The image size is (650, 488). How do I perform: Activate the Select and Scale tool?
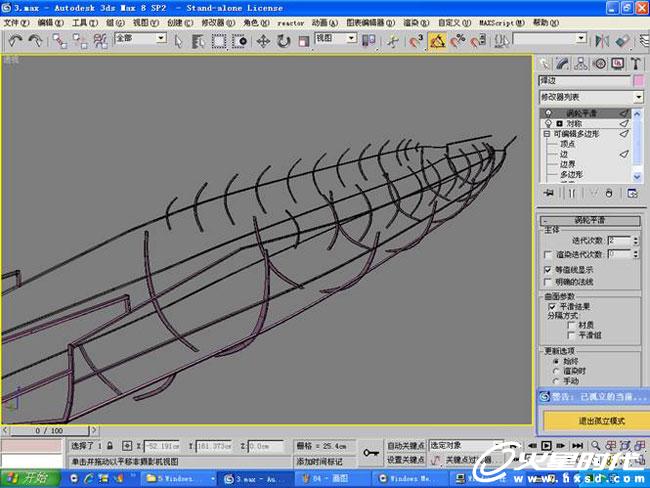pyautogui.click(x=304, y=41)
